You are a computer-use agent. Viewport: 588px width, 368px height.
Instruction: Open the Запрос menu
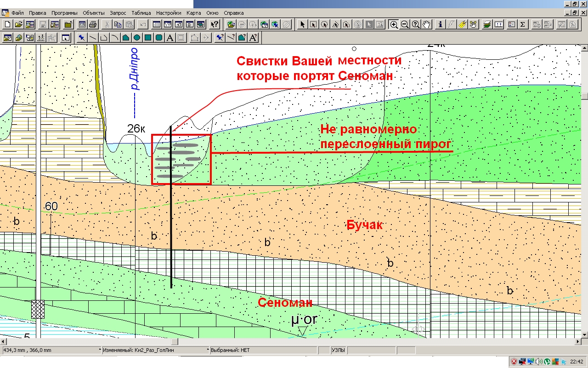pyautogui.click(x=118, y=13)
